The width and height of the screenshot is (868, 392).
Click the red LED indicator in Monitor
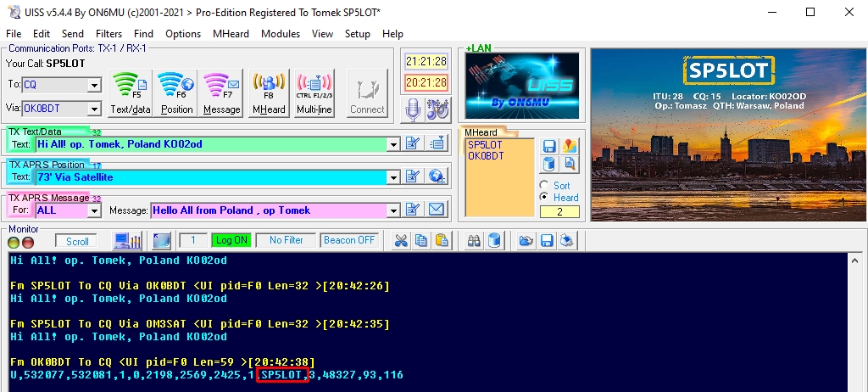point(28,243)
